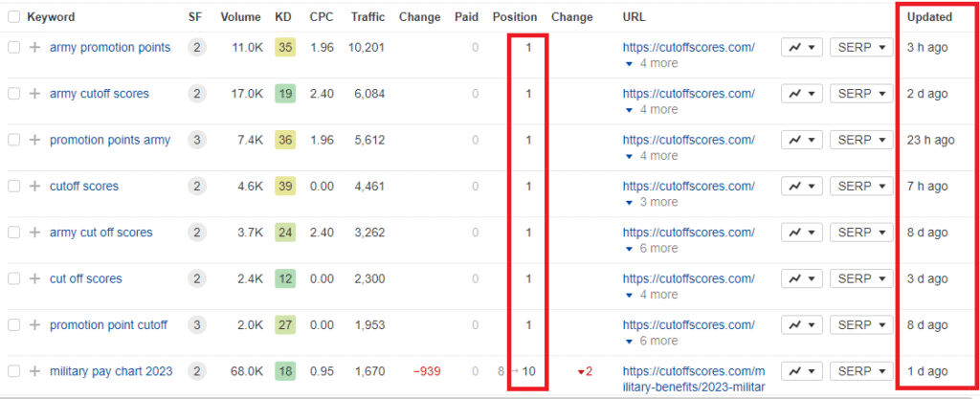980x399 pixels.
Task: Click the plus icon beside military pay chart 2023
Action: click(34, 371)
